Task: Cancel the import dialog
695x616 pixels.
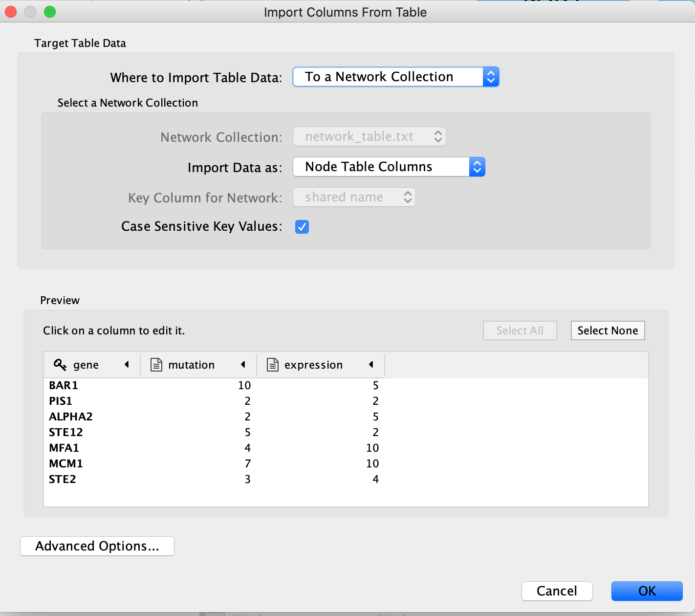Action: tap(557, 591)
